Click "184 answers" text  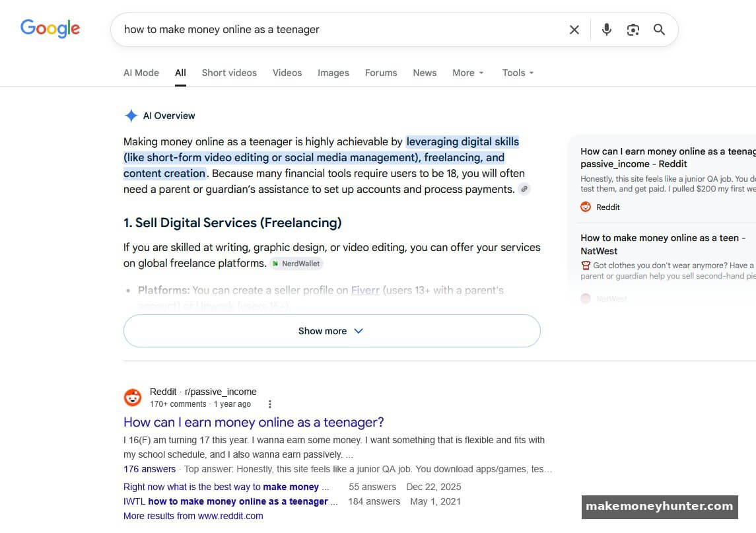tap(374, 501)
